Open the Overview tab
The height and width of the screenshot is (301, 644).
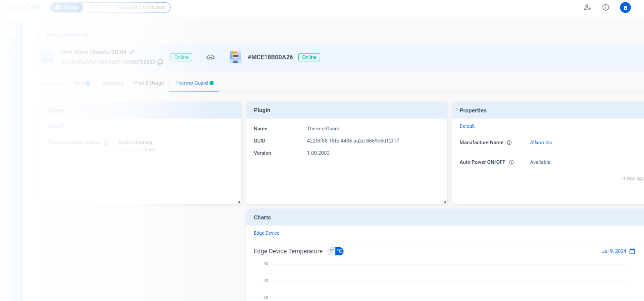tap(51, 83)
